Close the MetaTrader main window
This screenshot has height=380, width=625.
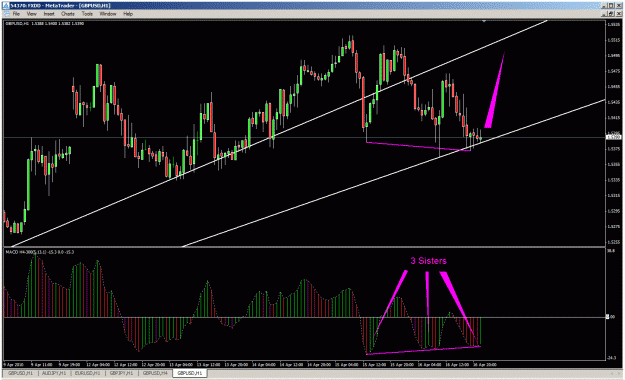pos(619,6)
